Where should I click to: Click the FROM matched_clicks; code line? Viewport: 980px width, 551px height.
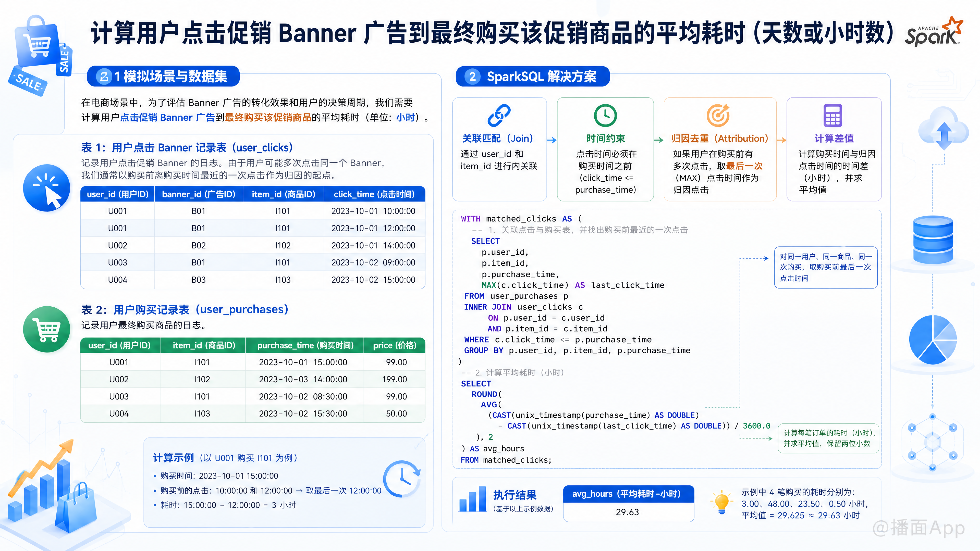(x=506, y=460)
